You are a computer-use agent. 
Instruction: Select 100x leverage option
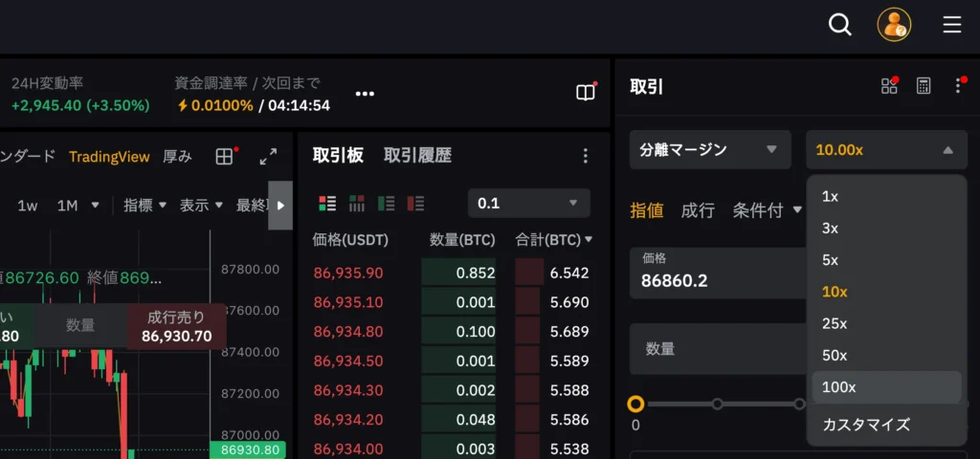point(886,387)
